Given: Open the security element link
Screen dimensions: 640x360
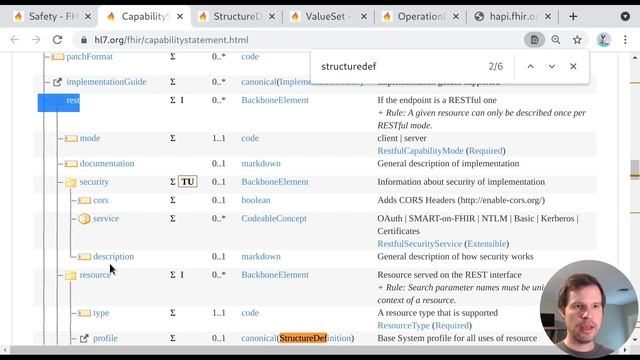Looking at the screenshot, I should [94, 182].
